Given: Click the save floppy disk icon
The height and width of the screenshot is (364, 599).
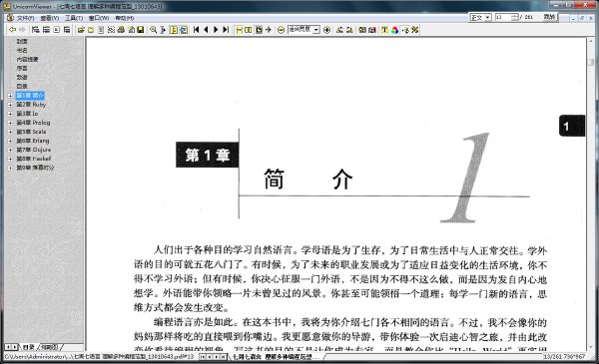Looking at the screenshot, I should (141, 29).
